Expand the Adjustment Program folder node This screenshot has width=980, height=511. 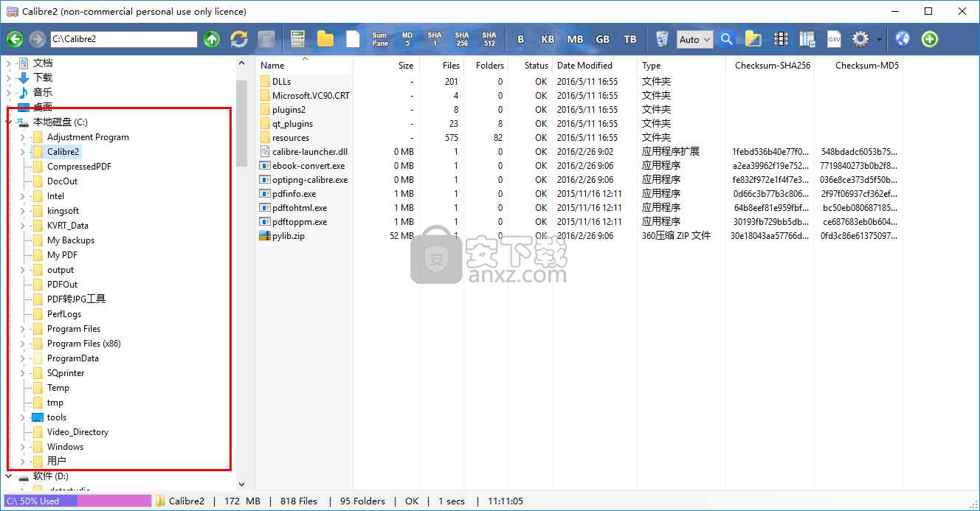[x=23, y=137]
